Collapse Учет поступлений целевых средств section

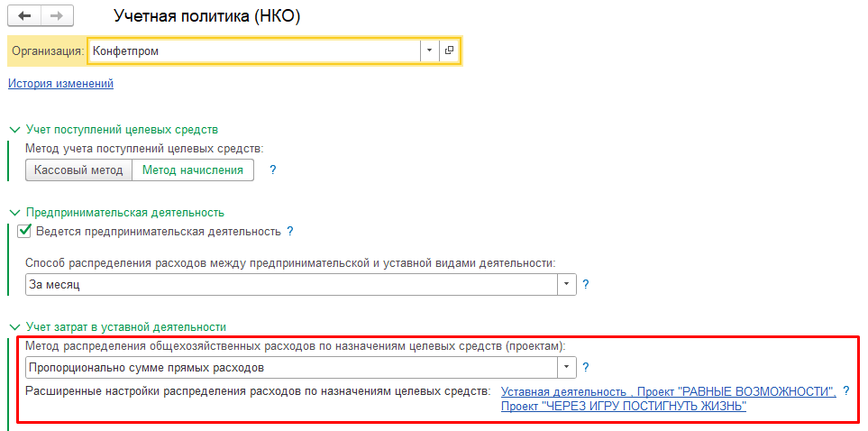pos(14,130)
